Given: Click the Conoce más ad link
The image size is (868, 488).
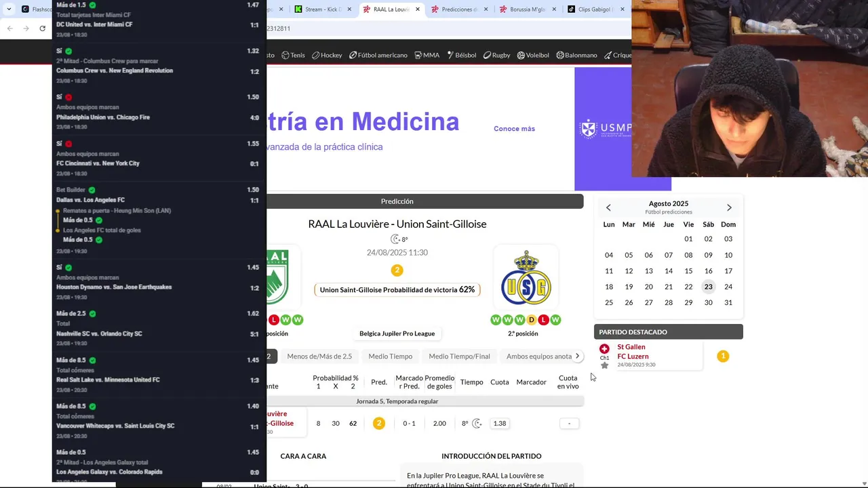Looking at the screenshot, I should 514,129.
